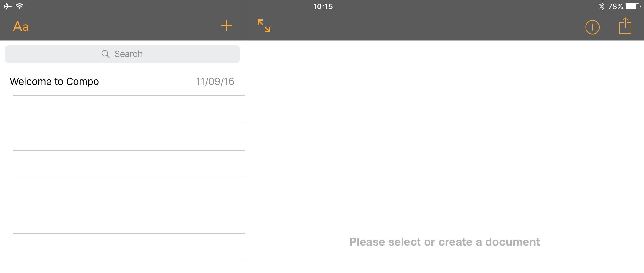Tap the airplane mode status icon
The width and height of the screenshot is (644, 273).
(x=8, y=6)
